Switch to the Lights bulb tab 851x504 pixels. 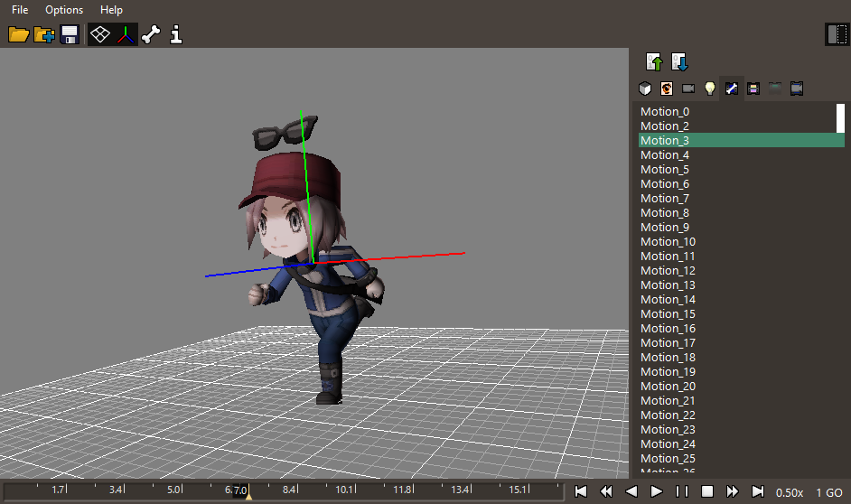click(x=710, y=89)
